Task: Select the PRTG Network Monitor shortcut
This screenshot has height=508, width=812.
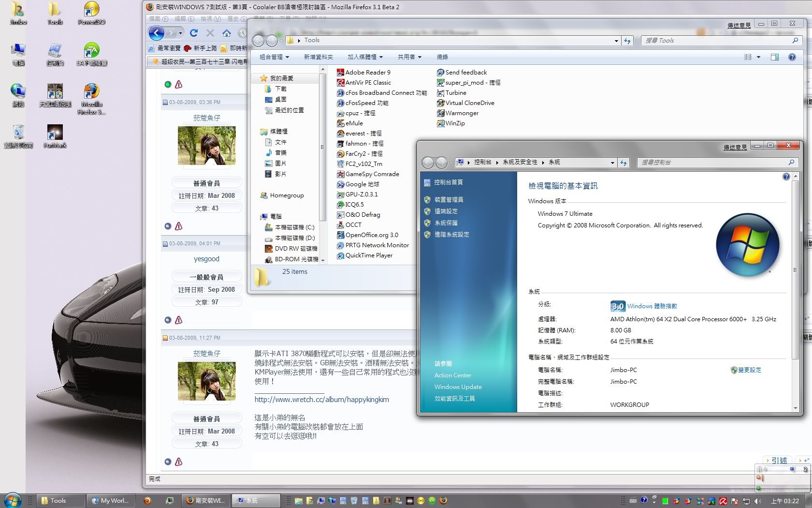Action: pyautogui.click(x=373, y=245)
